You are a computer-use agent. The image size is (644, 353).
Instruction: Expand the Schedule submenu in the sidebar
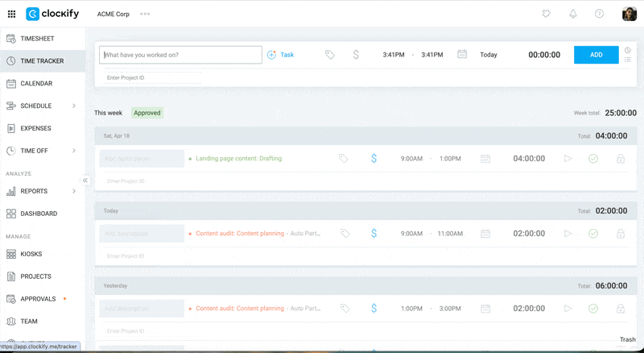(73, 106)
